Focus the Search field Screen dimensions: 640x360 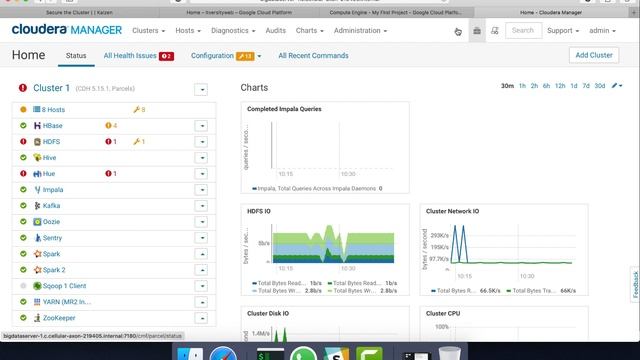(x=524, y=31)
